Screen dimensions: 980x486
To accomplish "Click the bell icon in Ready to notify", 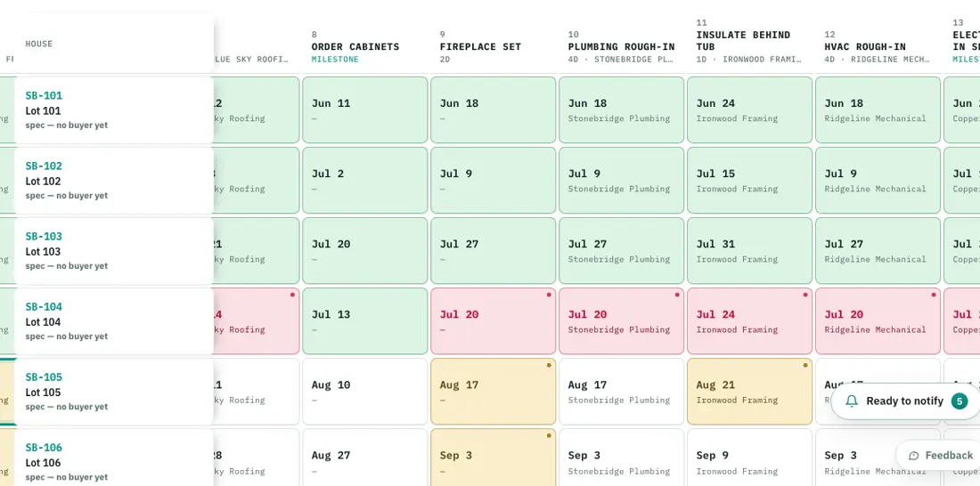I will click(851, 401).
